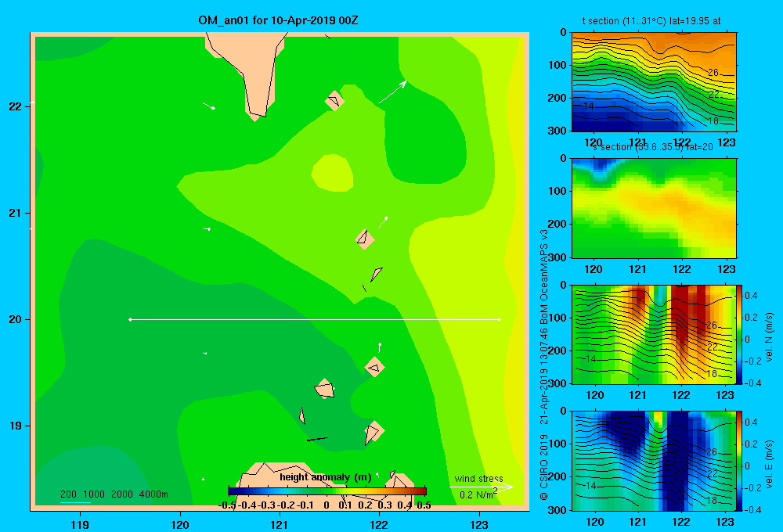This screenshot has width=783, height=532.
Task: Click the large wind arrow northeast of Taiwan's tip
Action: (x=392, y=92)
